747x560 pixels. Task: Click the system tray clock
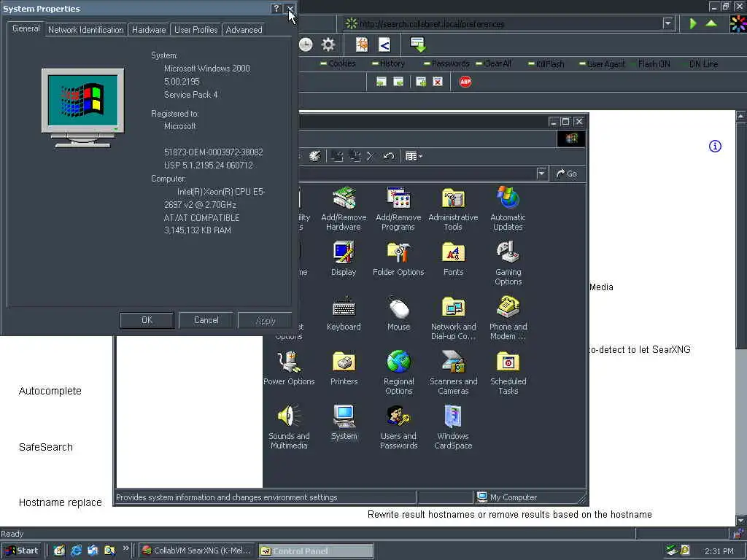(719, 551)
